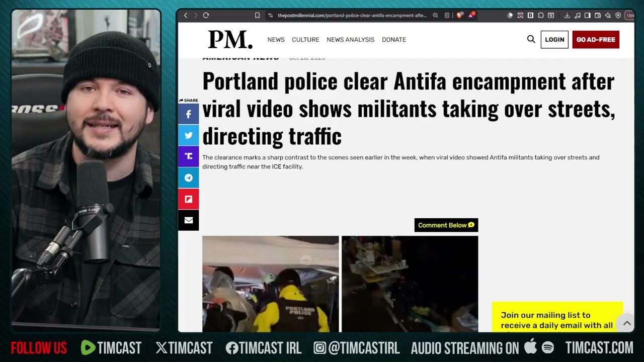Open the dark encampment debris photo
Viewport: 644px width, 362px height.
pyautogui.click(x=410, y=284)
